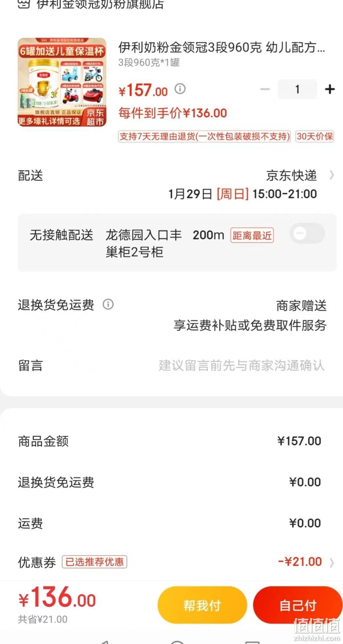343x644 pixels.
Task: Tap the 自己付 payment button
Action: pos(298,605)
